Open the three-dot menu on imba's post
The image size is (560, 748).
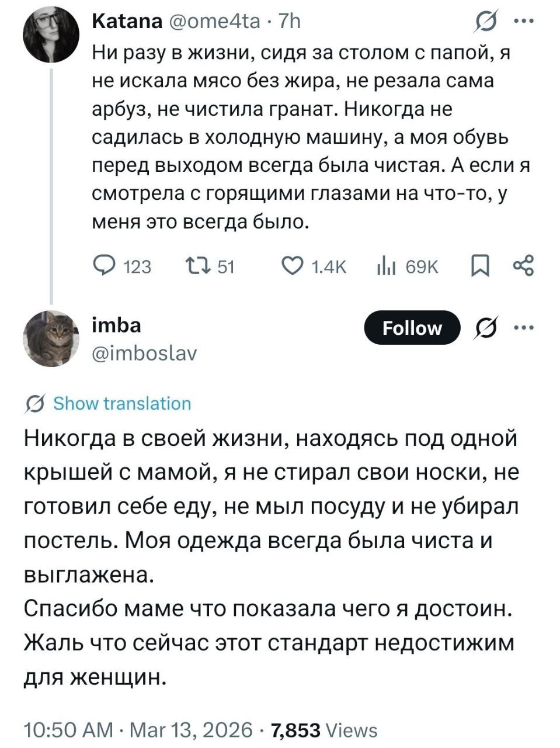point(523,327)
